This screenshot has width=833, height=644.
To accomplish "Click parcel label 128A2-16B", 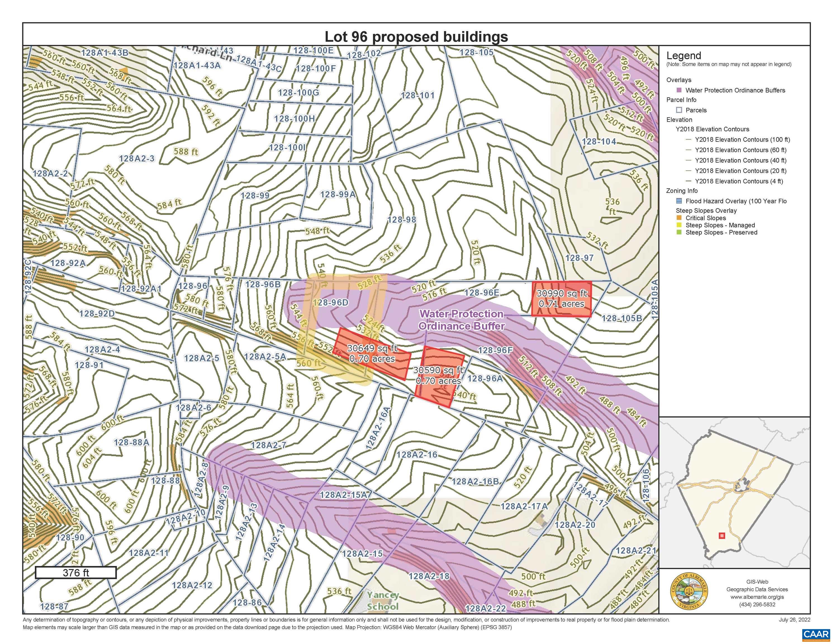I will 475,482.
